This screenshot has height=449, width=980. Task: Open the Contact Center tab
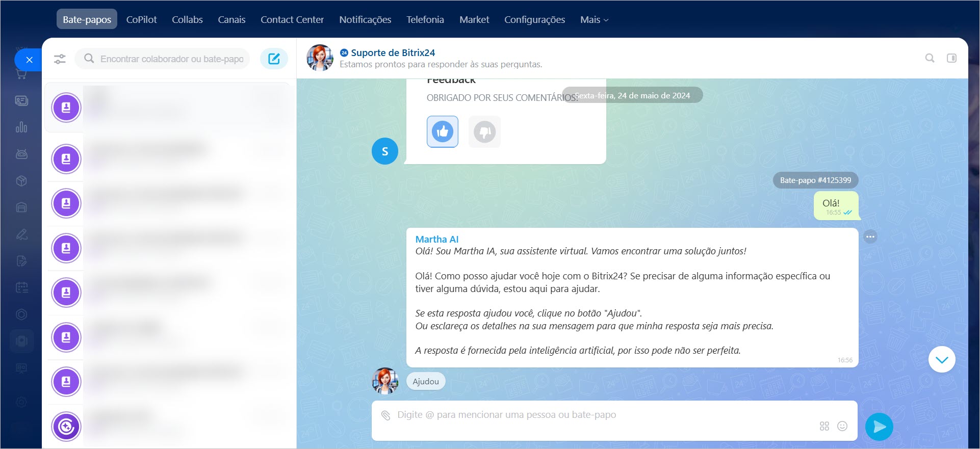pyautogui.click(x=292, y=20)
